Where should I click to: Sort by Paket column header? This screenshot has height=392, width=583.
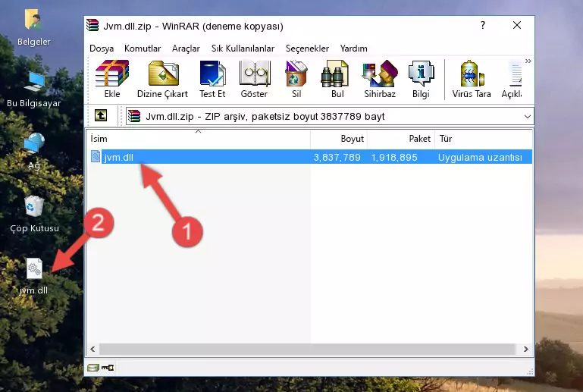[x=401, y=138]
